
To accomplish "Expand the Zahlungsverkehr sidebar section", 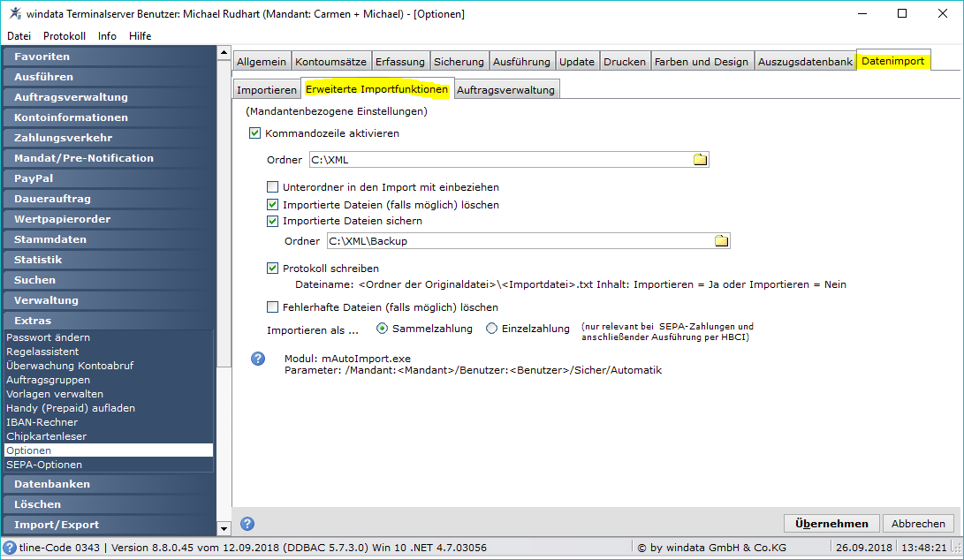I will [110, 138].
